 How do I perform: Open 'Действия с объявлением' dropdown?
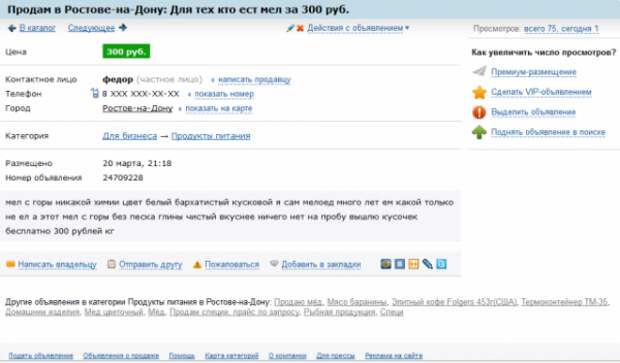click(358, 28)
